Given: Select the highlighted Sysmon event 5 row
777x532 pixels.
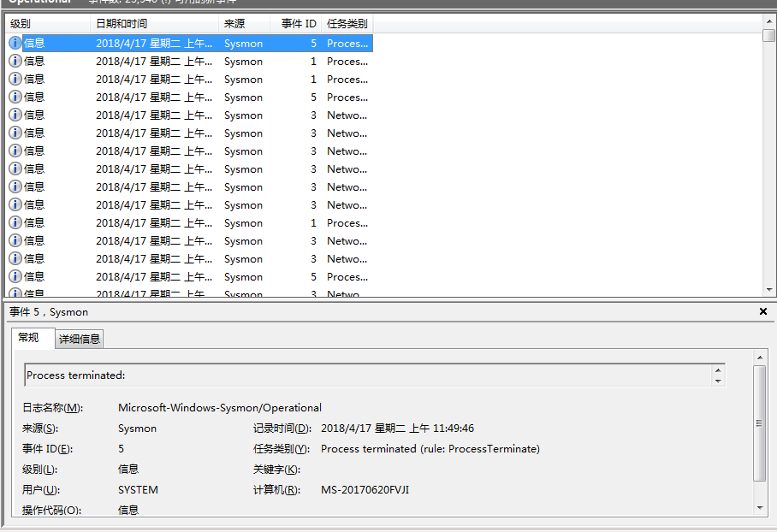Looking at the screenshot, I should (190, 43).
